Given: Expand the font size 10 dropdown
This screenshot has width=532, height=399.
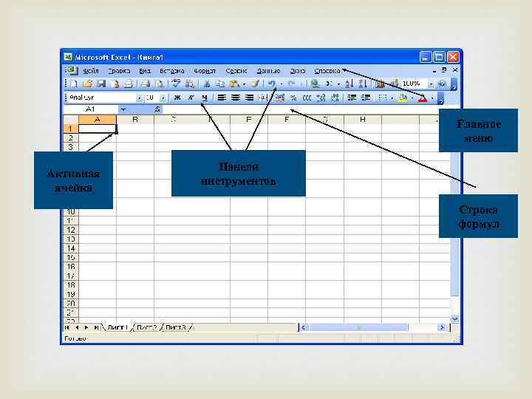Looking at the screenshot, I should click(x=163, y=98).
